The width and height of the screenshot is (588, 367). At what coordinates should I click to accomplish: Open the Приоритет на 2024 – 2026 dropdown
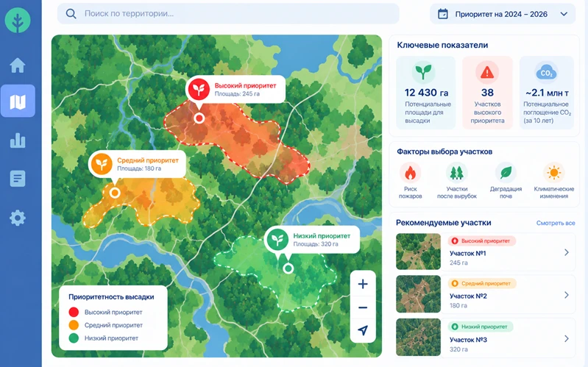pos(503,14)
